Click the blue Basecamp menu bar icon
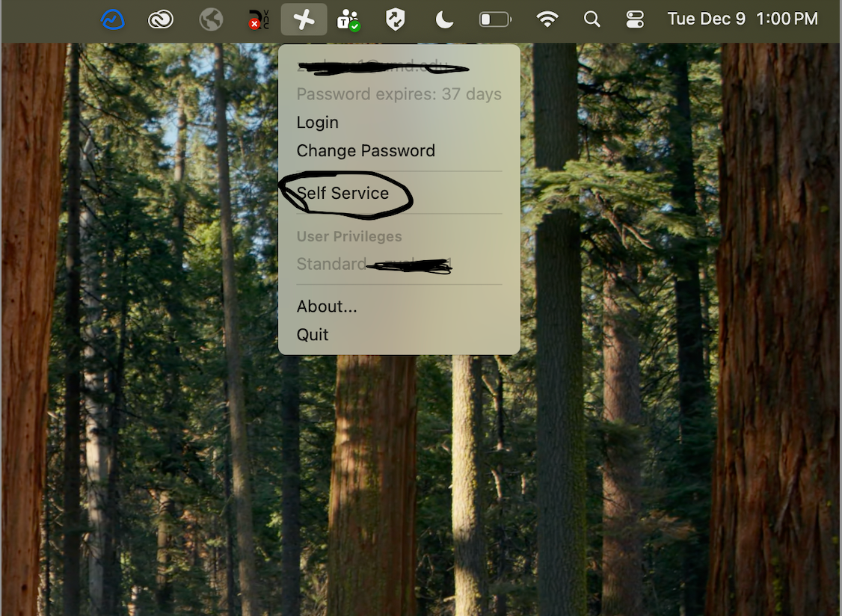 point(113,19)
